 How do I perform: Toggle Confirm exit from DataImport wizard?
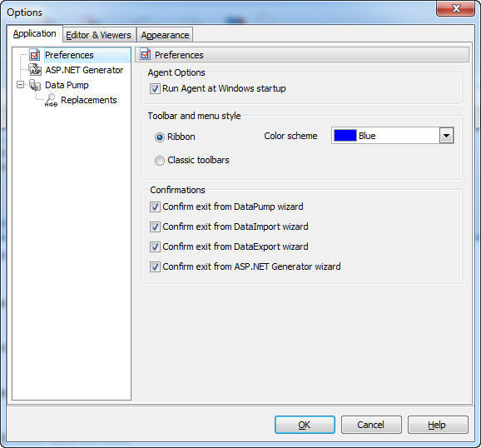pyautogui.click(x=155, y=226)
